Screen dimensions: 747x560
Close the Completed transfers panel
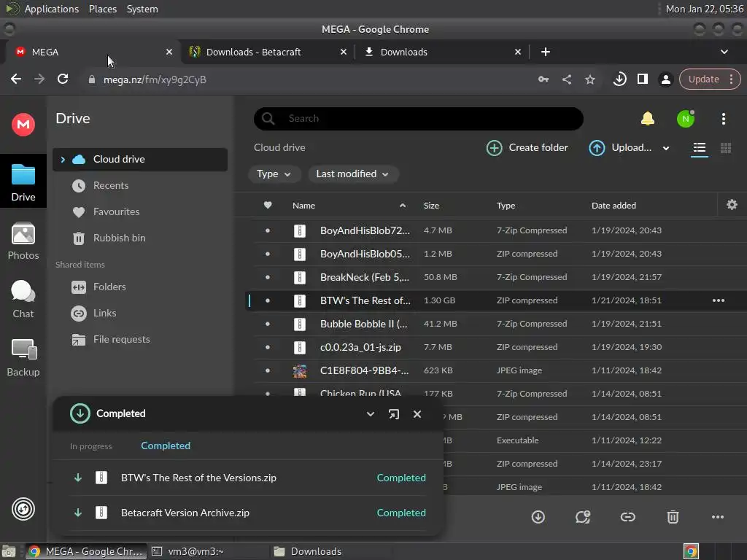417,414
